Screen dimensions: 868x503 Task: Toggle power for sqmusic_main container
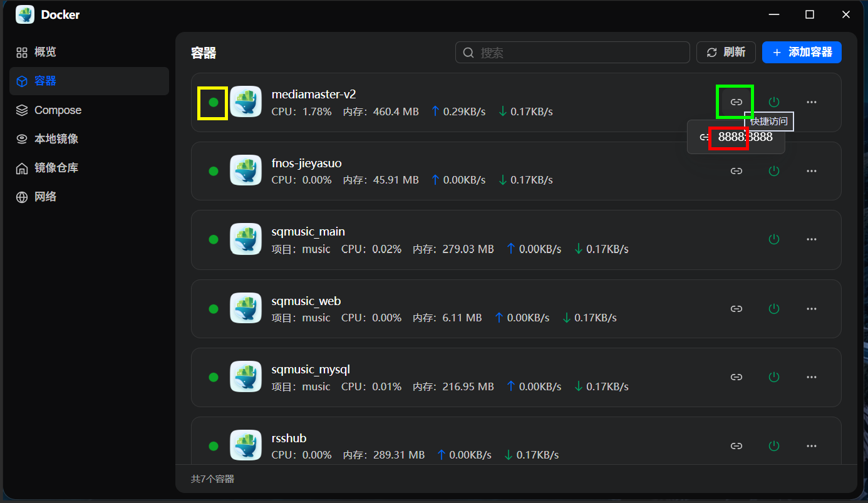[x=774, y=239]
